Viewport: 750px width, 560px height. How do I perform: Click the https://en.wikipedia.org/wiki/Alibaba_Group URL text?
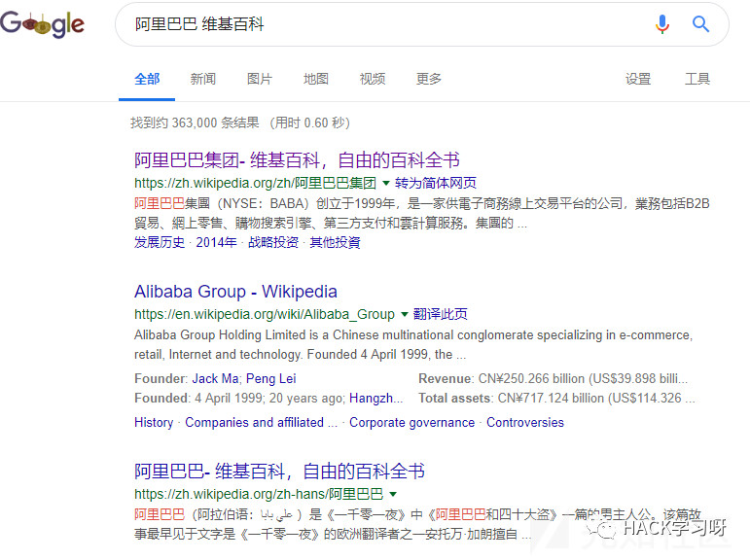265,315
